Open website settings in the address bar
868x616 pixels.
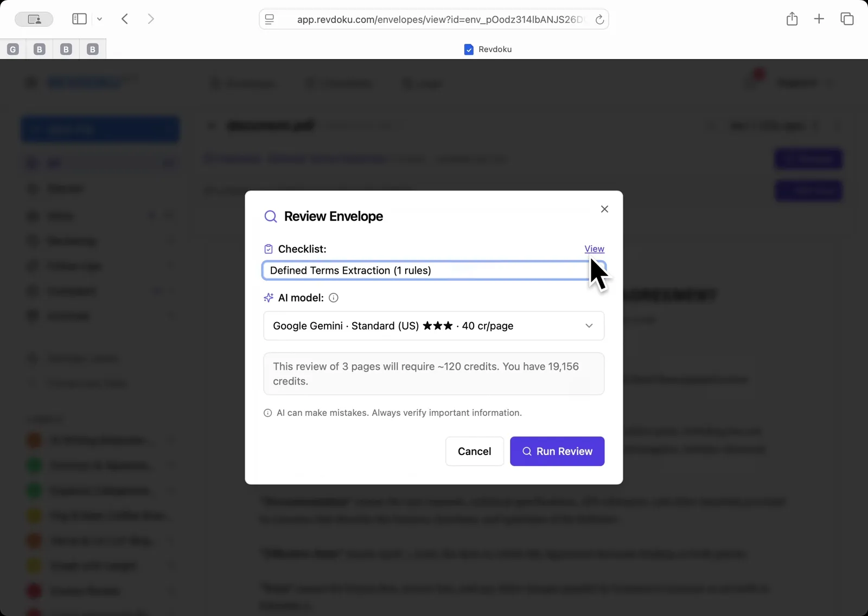pyautogui.click(x=270, y=19)
